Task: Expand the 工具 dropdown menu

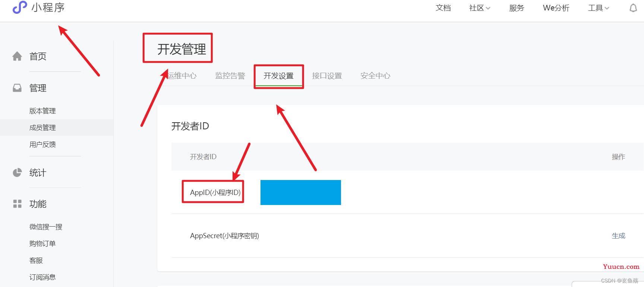Action: [x=599, y=8]
